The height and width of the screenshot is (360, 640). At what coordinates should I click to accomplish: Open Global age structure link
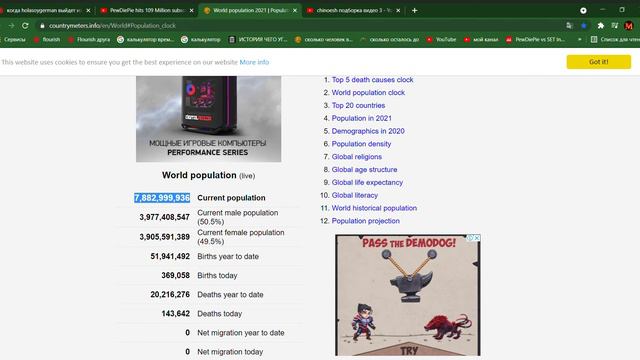point(364,169)
